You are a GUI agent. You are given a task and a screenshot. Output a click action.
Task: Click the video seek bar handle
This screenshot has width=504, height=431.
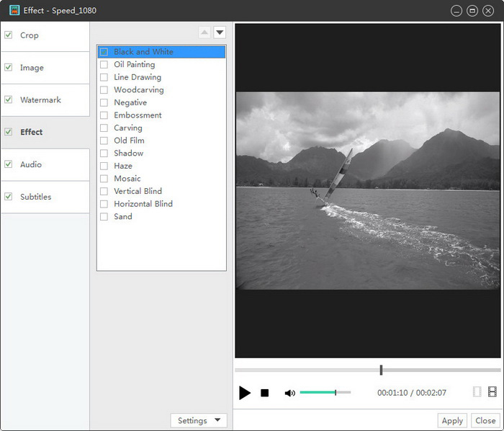coord(381,370)
